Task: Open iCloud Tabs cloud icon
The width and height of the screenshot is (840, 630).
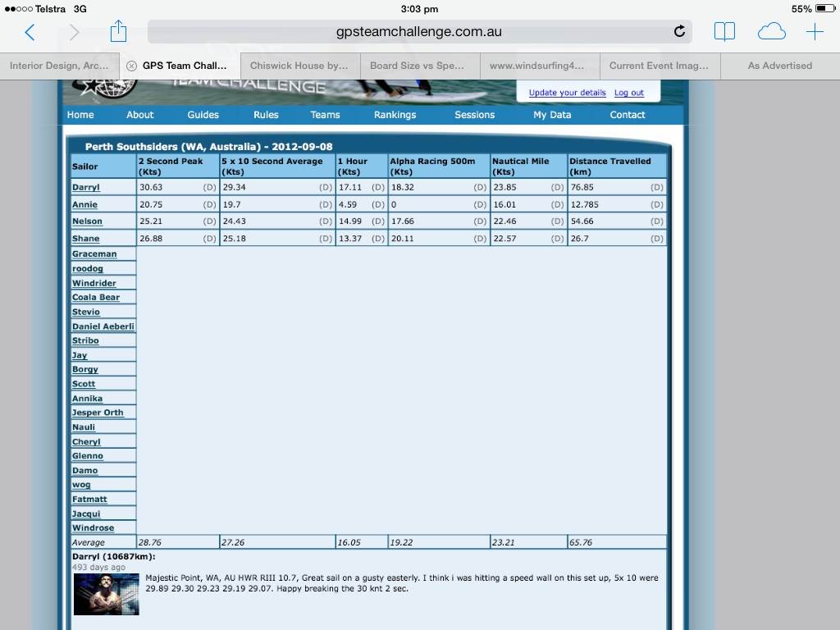Action: (771, 32)
